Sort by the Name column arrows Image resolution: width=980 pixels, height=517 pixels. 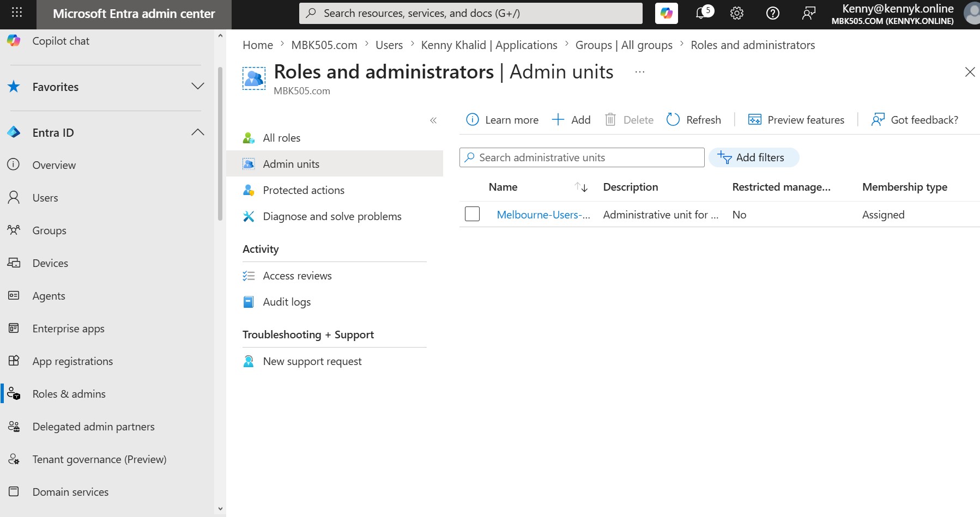pyautogui.click(x=581, y=187)
